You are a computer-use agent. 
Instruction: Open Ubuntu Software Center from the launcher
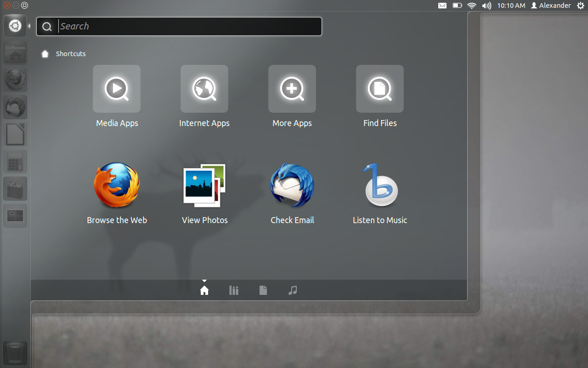(x=15, y=189)
